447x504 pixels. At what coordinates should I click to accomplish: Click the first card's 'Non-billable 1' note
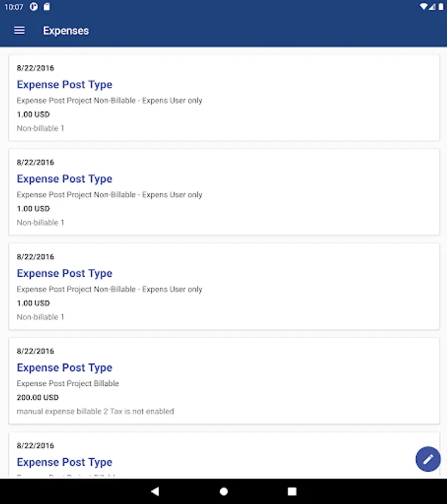click(x=40, y=128)
